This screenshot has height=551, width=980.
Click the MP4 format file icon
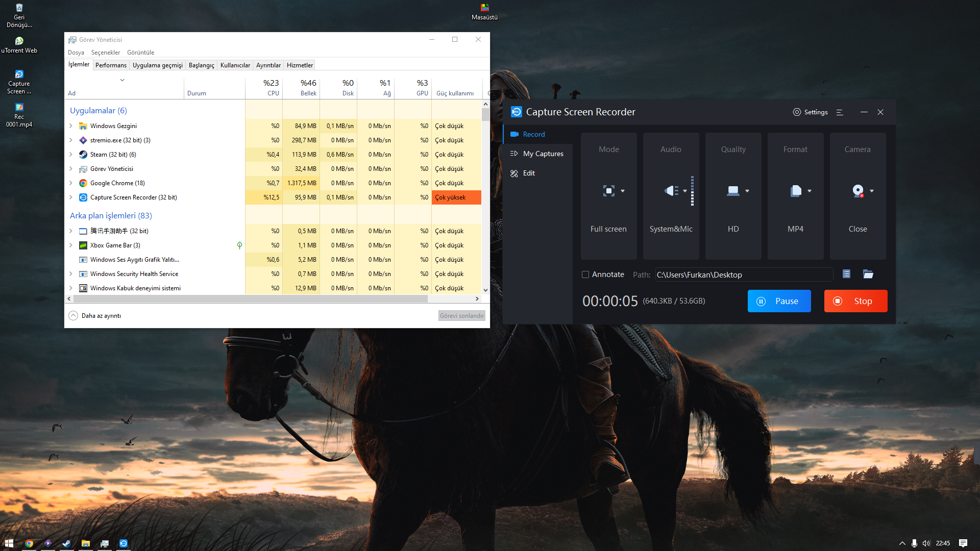(x=795, y=191)
